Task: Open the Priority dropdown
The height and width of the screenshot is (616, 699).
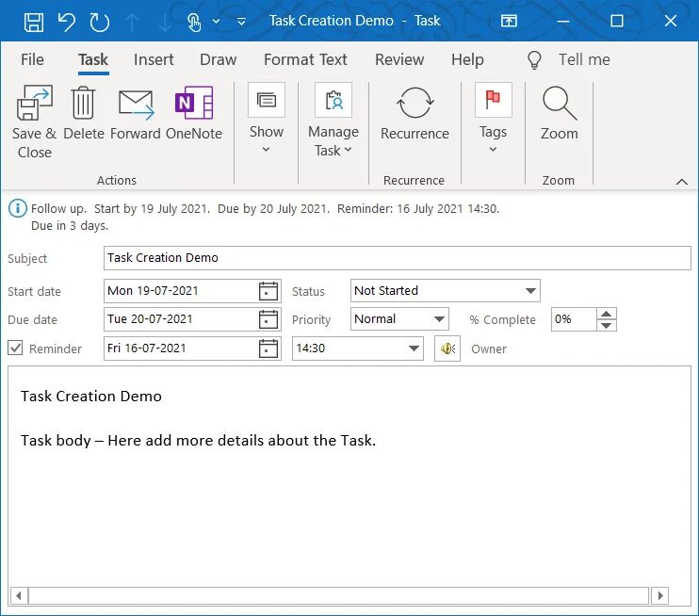Action: (439, 319)
